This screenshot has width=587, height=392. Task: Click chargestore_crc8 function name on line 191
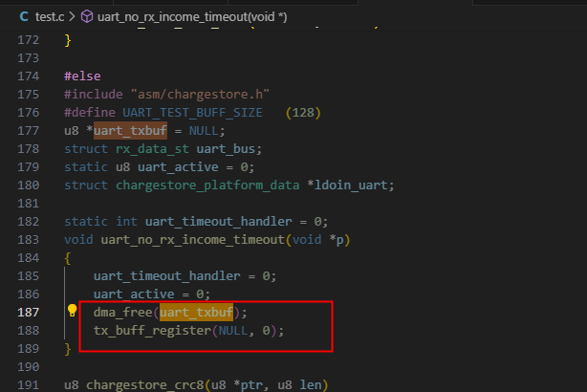(x=145, y=385)
